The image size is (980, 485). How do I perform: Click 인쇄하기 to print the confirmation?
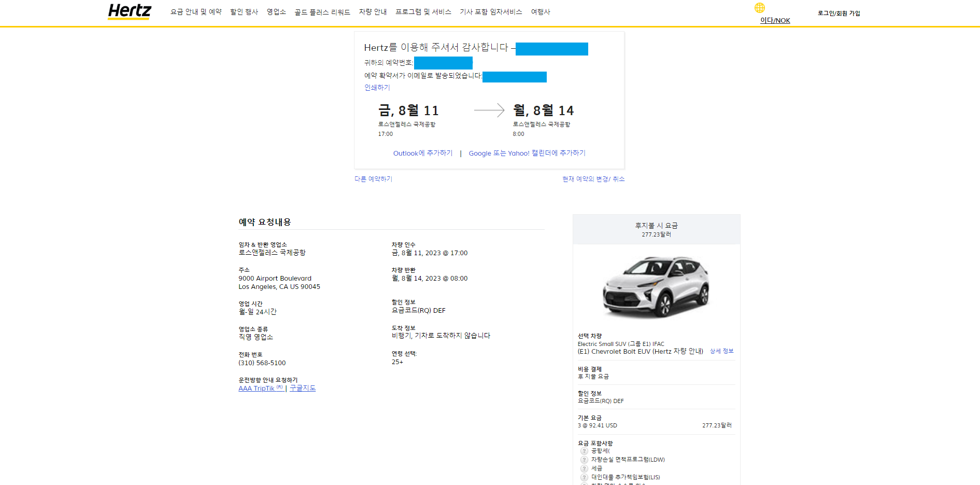(377, 88)
